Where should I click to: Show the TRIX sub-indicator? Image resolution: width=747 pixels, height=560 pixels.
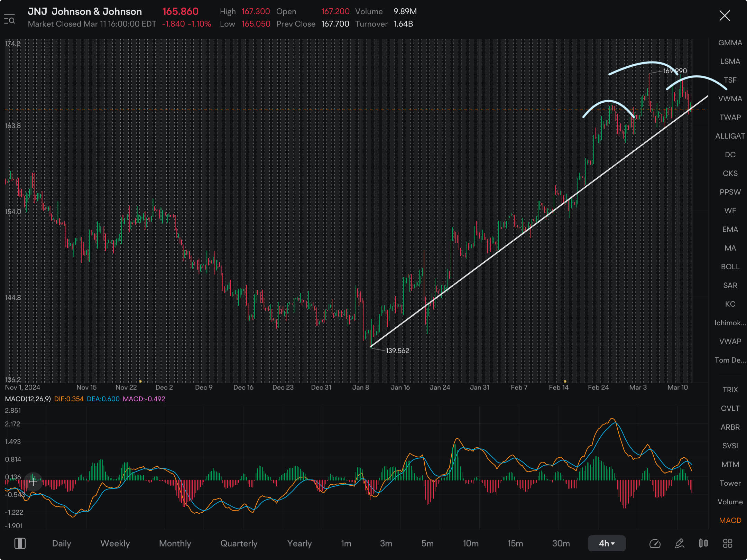tap(730, 390)
